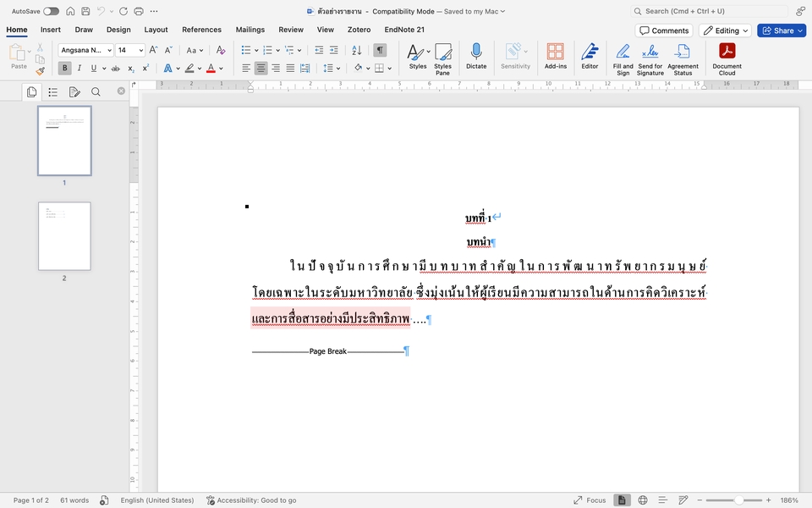Toggle center alignment
Screen dimensions: 812x508
coord(261,68)
